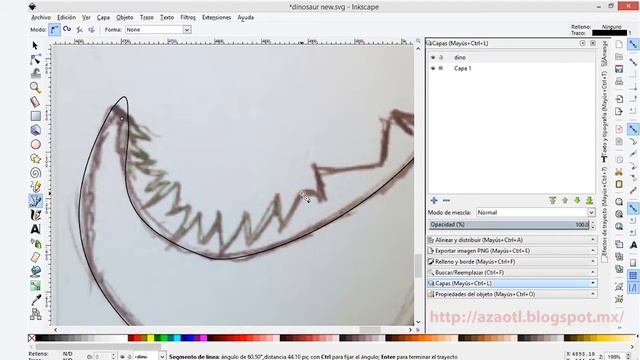Collapse the Capas panel entry
This screenshot has height=360, width=640.
coord(512,283)
